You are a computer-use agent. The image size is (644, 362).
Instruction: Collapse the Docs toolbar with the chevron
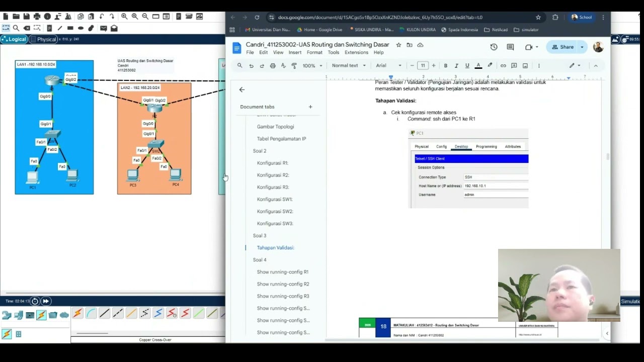coord(596,65)
